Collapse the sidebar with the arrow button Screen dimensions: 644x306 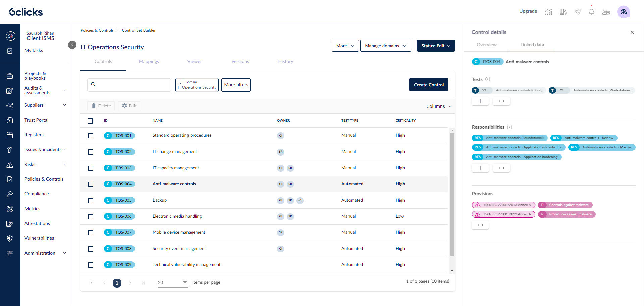[72, 45]
